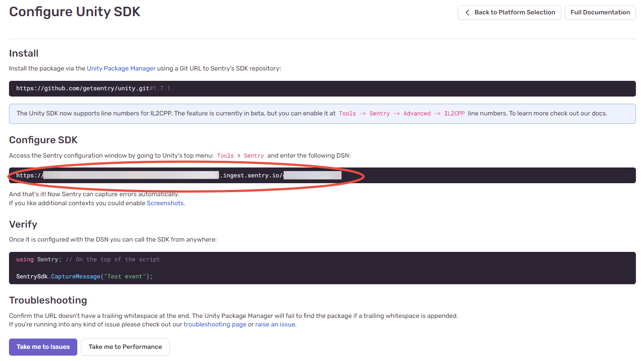Open Full Documentation

[x=600, y=13]
